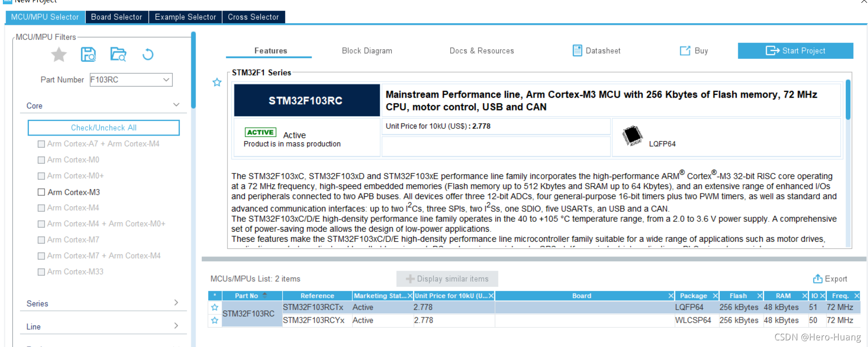The height and width of the screenshot is (347, 868).
Task: Remove the IO column via its X
Action: click(823, 296)
